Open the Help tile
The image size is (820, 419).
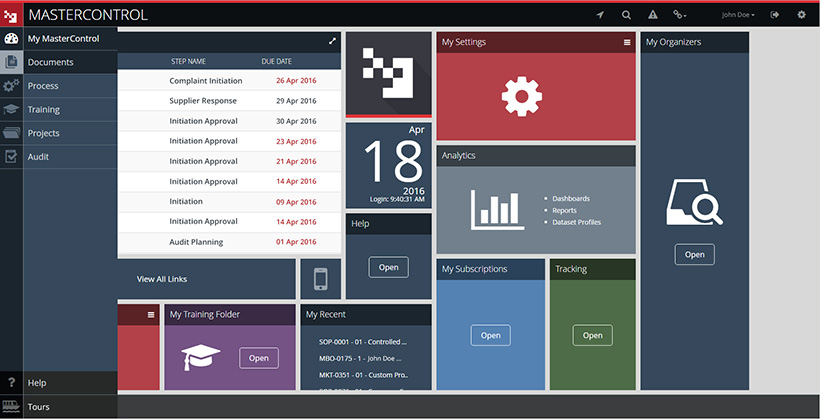389,267
